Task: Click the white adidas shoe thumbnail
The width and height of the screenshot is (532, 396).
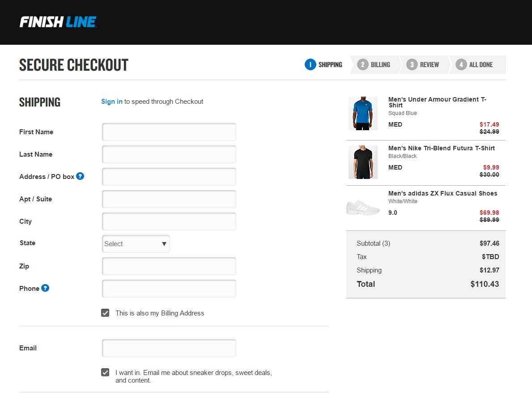Action: 363,207
